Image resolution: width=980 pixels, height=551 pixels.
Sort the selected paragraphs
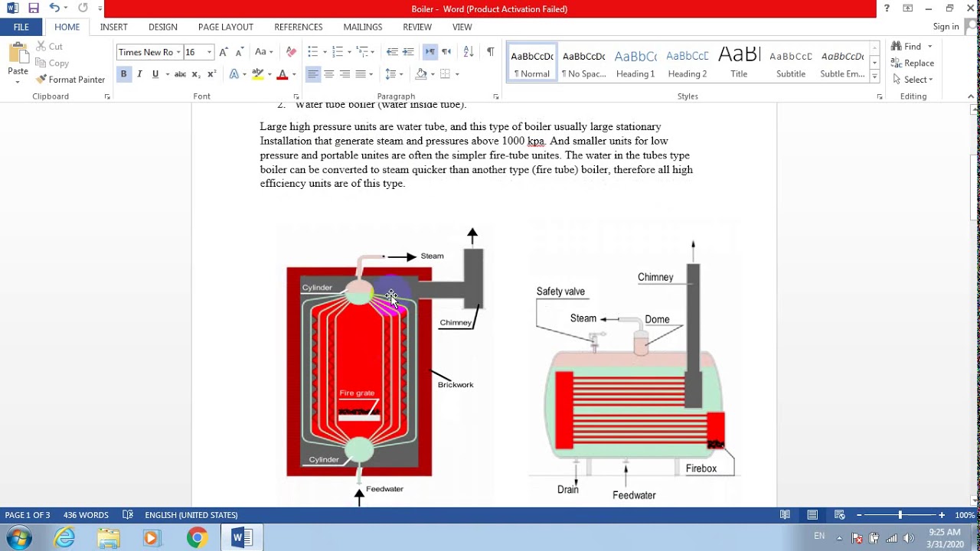point(469,52)
